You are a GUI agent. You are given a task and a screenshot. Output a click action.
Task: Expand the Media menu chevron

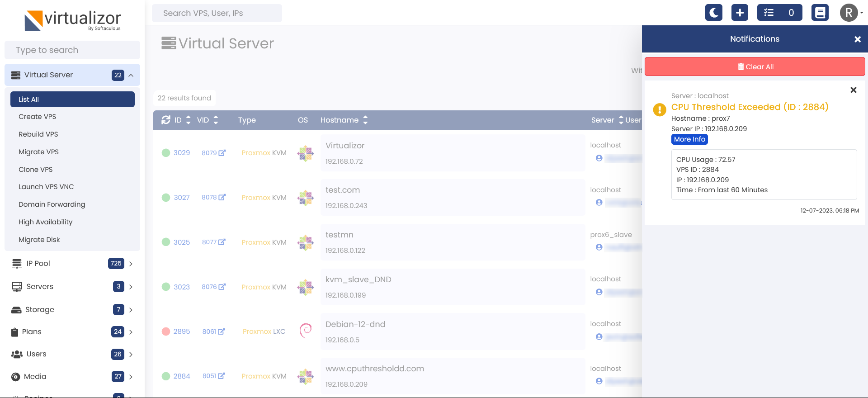(x=131, y=377)
